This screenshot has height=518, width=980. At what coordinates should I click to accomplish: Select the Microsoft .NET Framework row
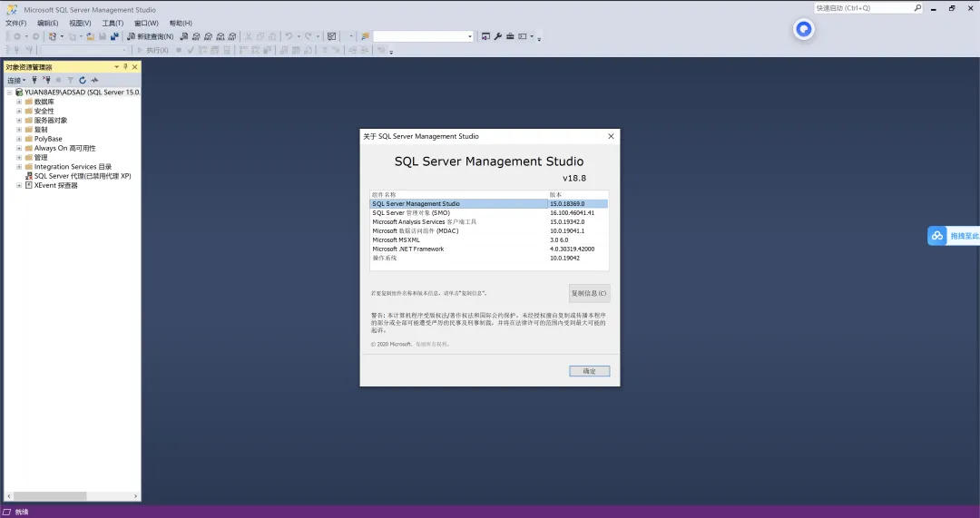point(489,249)
